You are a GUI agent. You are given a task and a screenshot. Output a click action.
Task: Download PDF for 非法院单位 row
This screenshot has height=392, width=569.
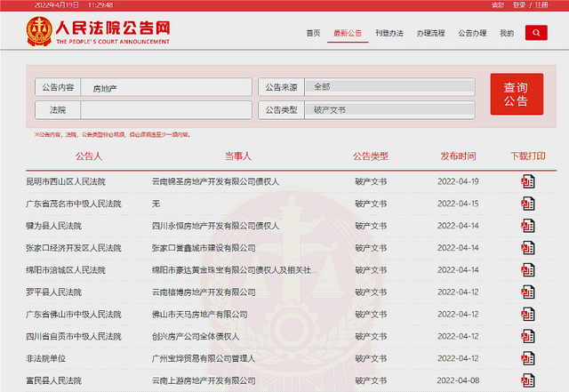click(x=528, y=358)
